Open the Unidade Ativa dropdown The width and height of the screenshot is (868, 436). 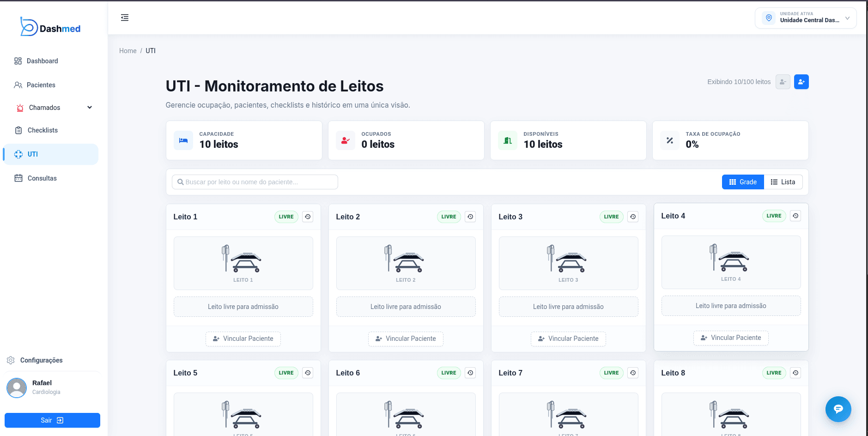[806, 18]
